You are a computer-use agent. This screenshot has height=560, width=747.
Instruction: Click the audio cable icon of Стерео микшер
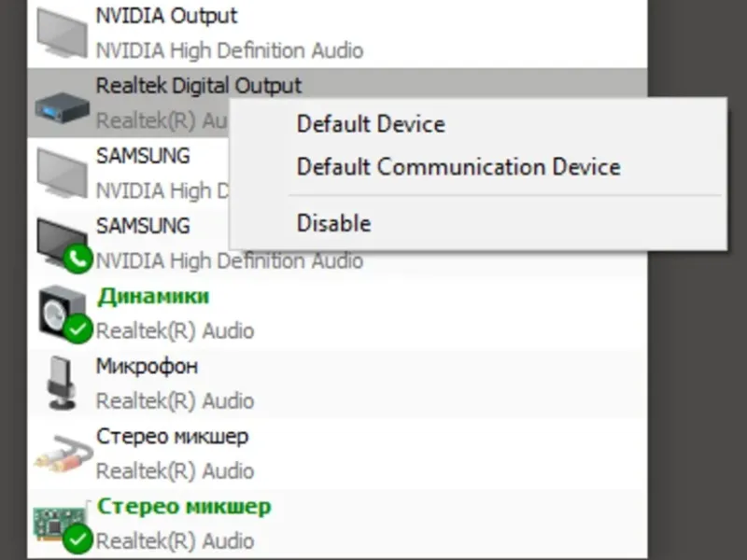click(x=63, y=454)
